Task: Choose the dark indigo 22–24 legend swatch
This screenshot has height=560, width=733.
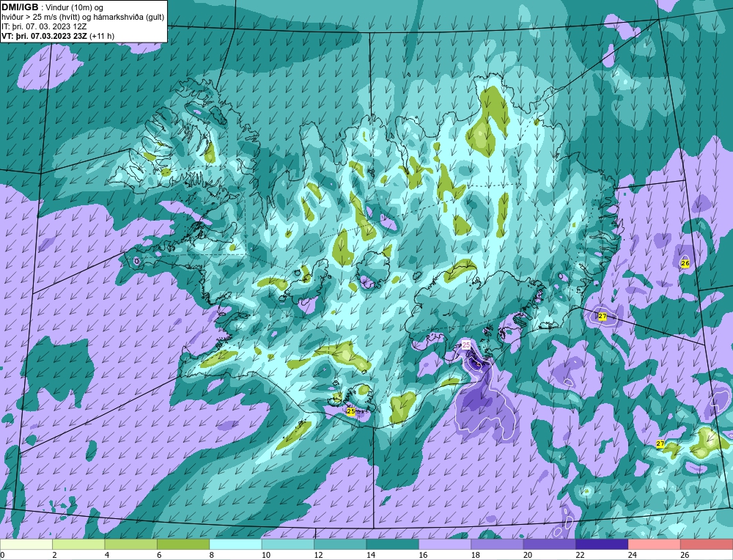Action: tap(602, 545)
